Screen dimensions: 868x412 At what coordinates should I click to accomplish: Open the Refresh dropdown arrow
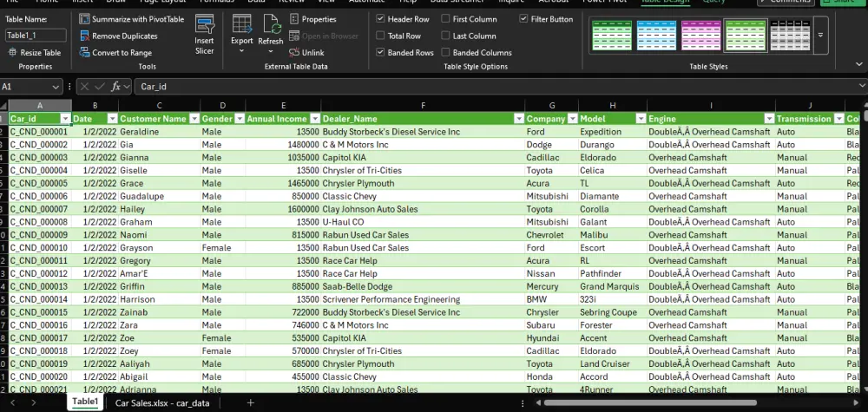point(271,51)
